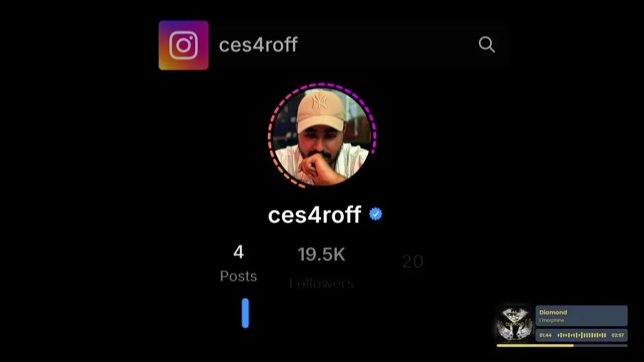Screen dimensions: 644x362
Task: Click the 01:44 elapsed time
Action: point(545,335)
